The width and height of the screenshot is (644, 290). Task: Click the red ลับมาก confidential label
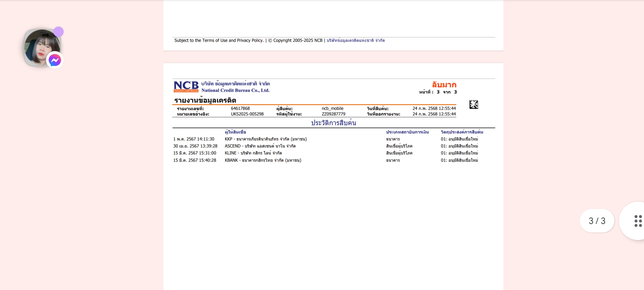click(444, 85)
